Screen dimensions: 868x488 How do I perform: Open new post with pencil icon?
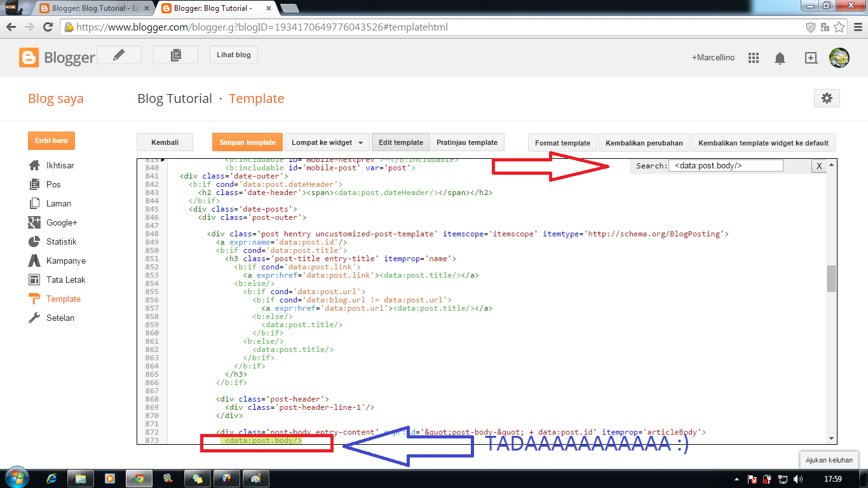(x=119, y=55)
